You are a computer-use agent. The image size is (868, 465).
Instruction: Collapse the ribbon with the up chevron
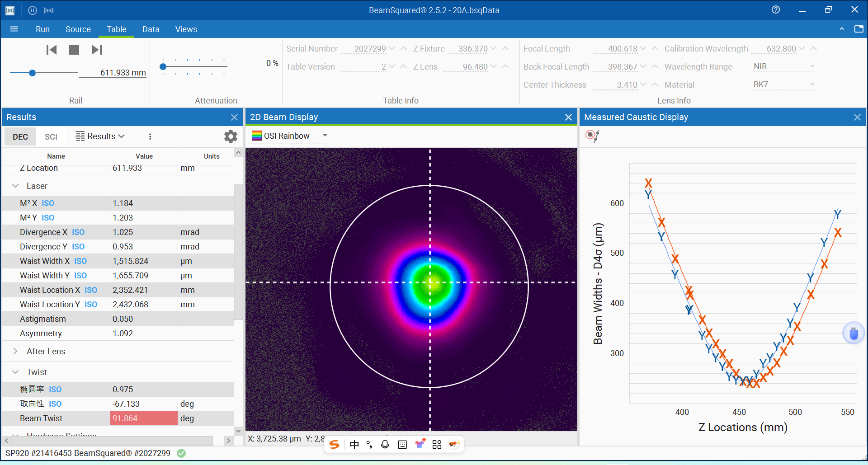[x=842, y=29]
